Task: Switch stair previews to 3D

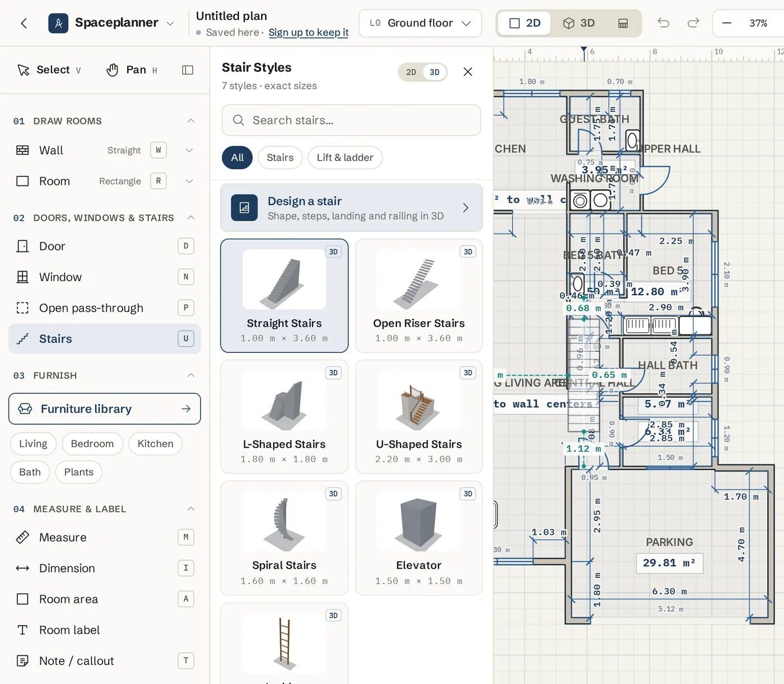Action: point(435,72)
